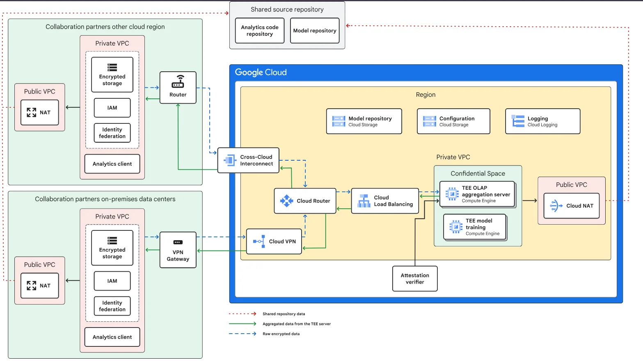Click the Cross-Cloud Interconnect icon
Screen dimensions: 643x364
click(230, 160)
